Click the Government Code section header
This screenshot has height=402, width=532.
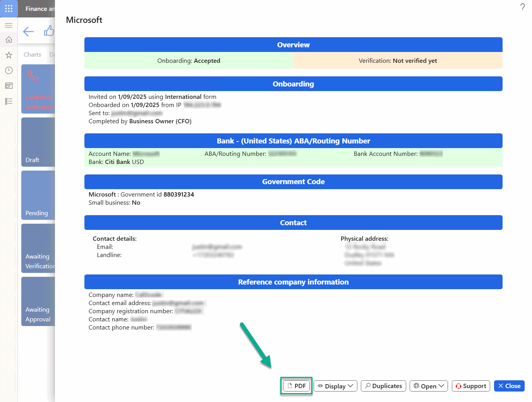pyautogui.click(x=293, y=181)
